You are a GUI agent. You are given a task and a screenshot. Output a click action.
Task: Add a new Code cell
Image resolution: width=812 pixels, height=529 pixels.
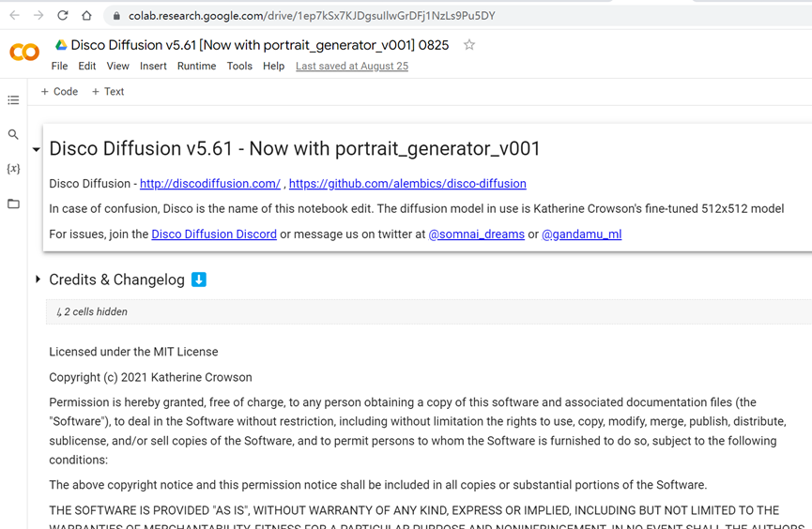coord(59,92)
